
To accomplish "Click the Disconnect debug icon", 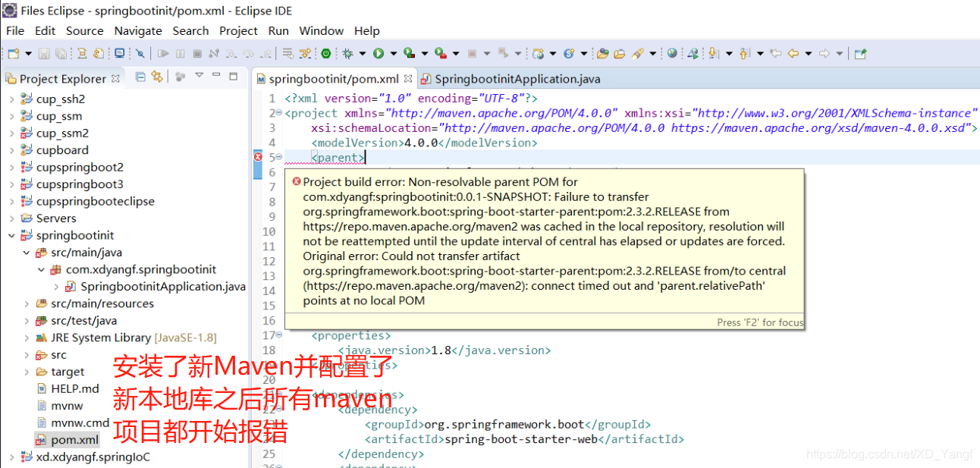I will 214,54.
